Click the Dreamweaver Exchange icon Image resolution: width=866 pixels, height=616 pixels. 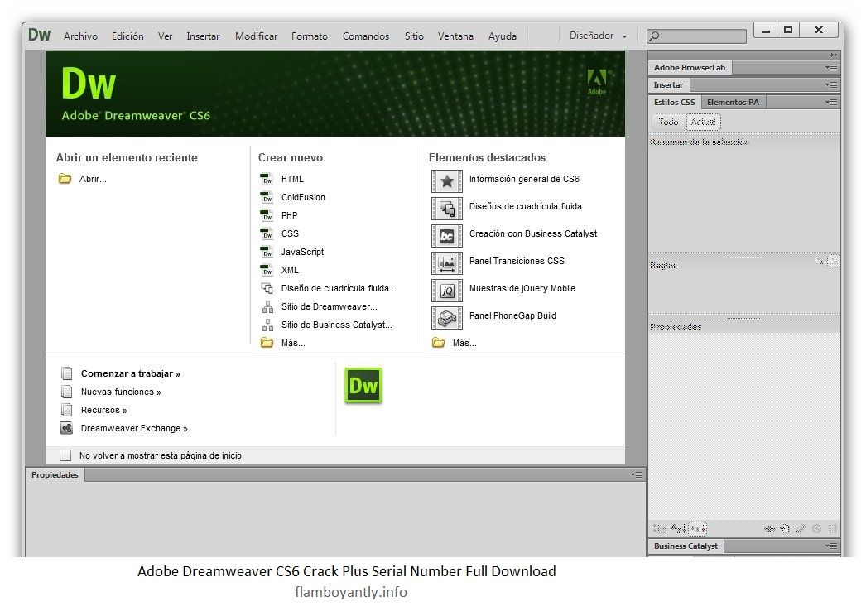coord(66,428)
